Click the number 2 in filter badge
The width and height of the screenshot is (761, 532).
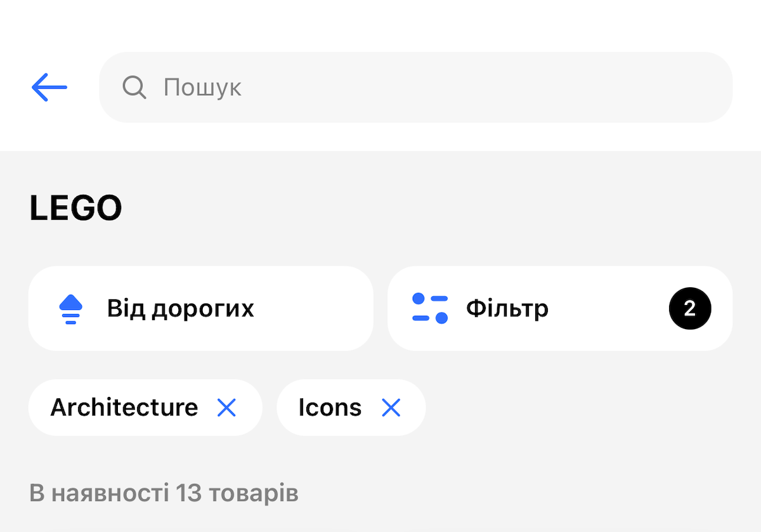point(690,309)
